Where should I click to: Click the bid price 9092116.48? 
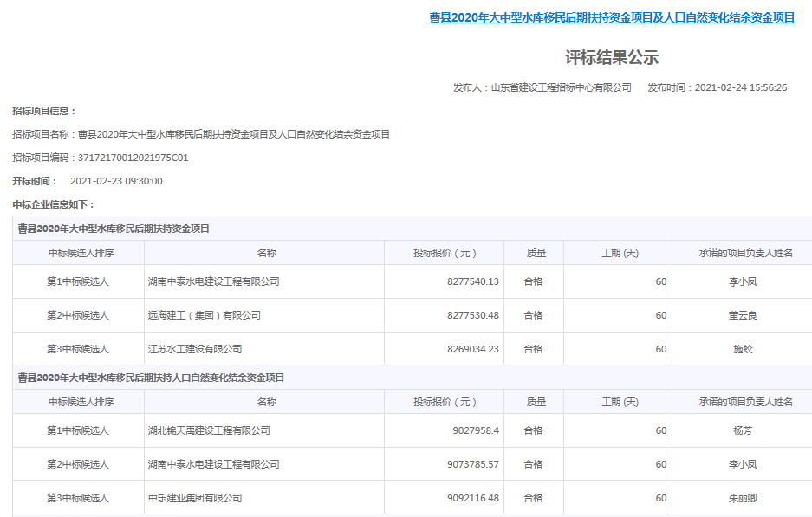(473, 498)
